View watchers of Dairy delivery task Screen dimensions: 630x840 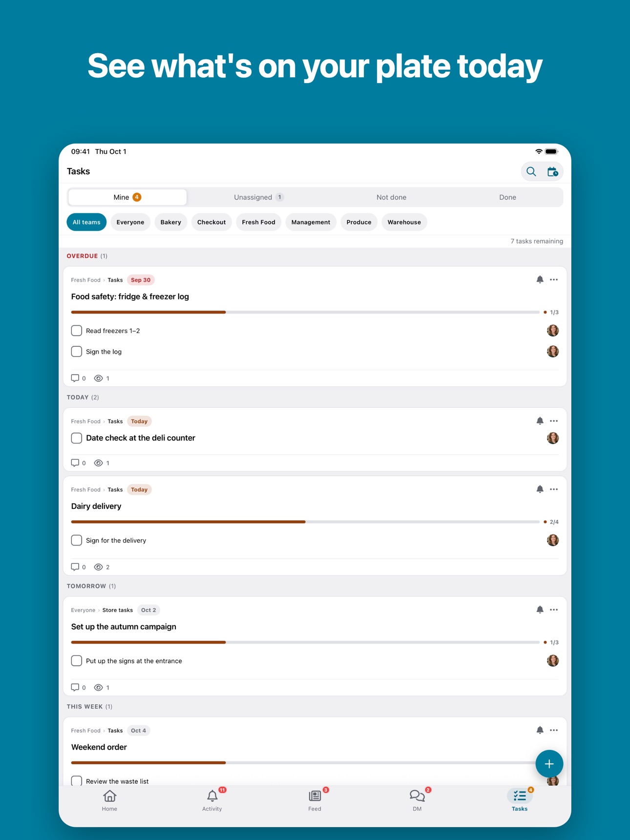pos(102,567)
